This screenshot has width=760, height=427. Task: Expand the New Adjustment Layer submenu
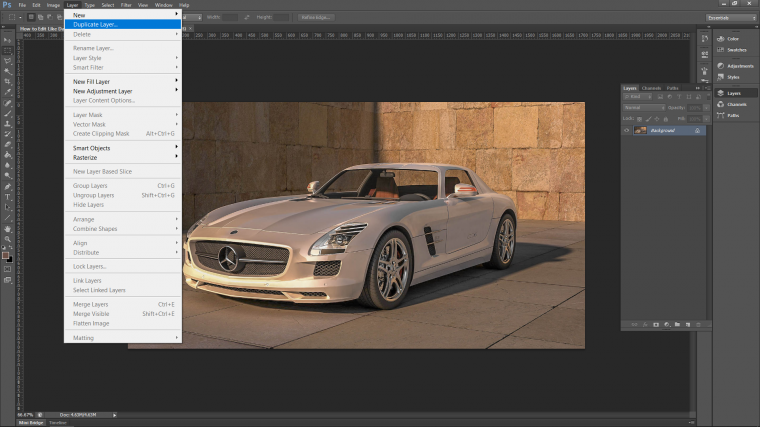(x=123, y=91)
